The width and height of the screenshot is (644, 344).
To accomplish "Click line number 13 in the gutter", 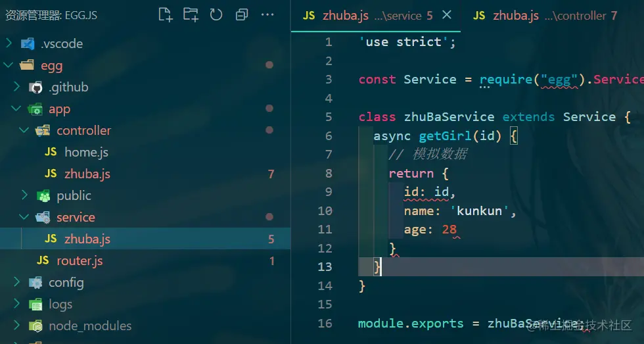I will (325, 267).
